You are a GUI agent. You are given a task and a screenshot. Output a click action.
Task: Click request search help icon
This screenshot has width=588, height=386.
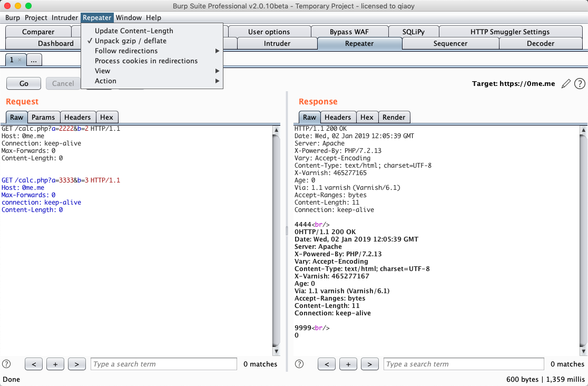[x=6, y=364]
